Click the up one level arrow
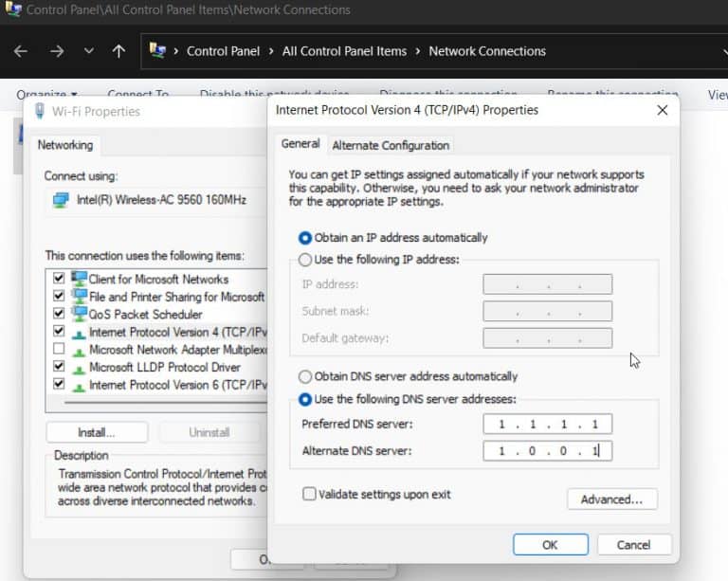Screen dimensions: 728x581 pyautogui.click(x=118, y=51)
